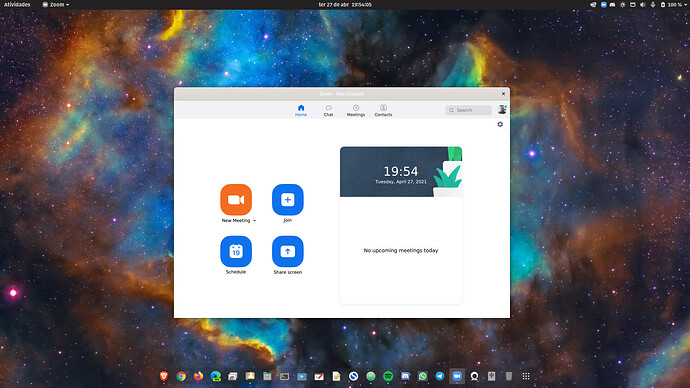Expand the system menu arrow beside battery
The image size is (690, 388).
[x=686, y=4]
